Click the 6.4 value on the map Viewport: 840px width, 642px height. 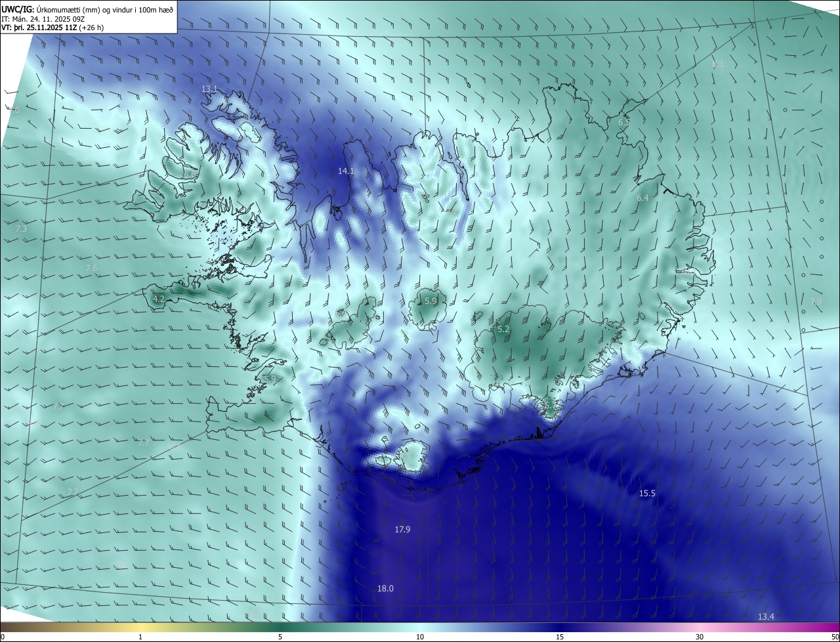642,198
